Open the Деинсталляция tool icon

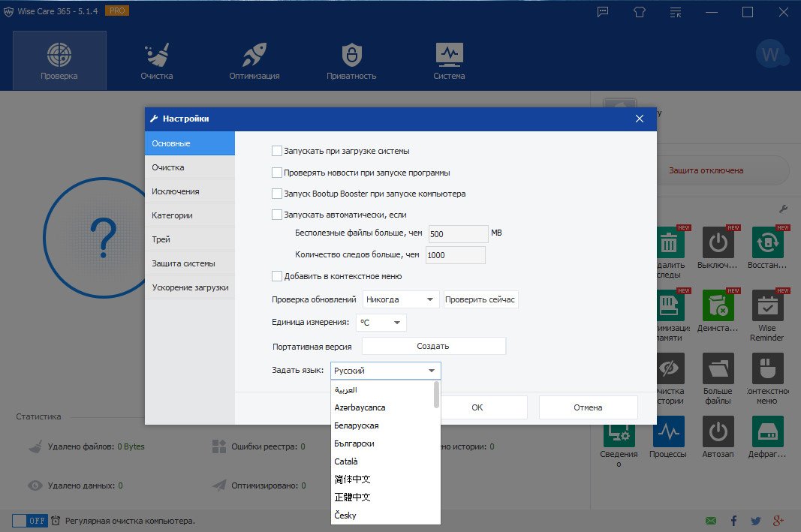[718, 307]
